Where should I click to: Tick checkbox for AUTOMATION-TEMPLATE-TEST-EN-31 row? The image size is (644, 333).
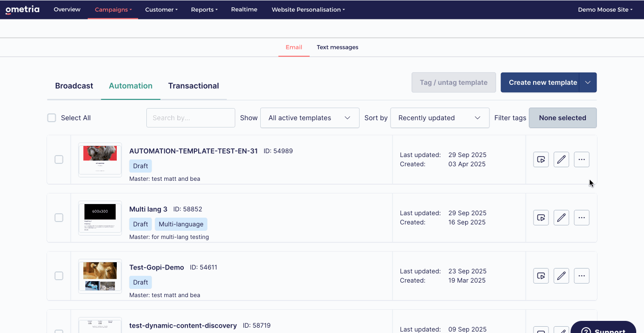point(59,159)
